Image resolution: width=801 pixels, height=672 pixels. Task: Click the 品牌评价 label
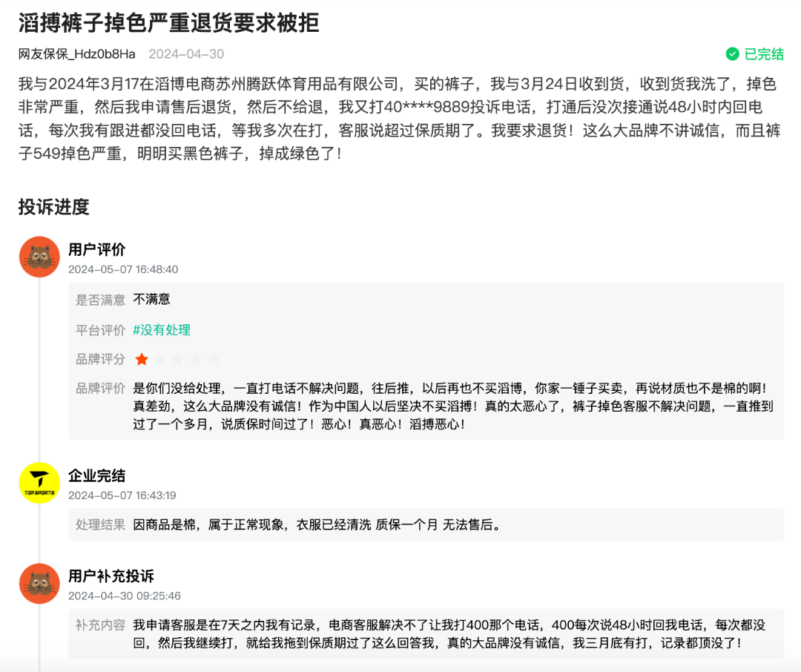(x=101, y=389)
